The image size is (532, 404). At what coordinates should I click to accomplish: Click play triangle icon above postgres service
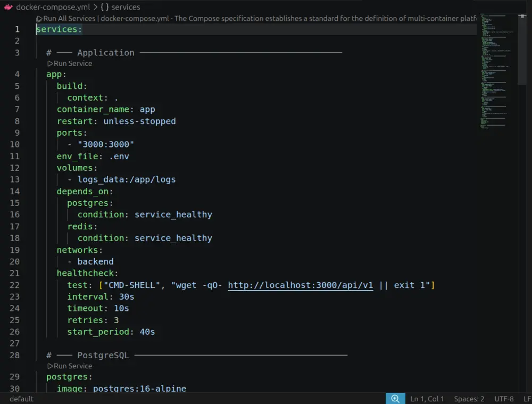pos(50,366)
